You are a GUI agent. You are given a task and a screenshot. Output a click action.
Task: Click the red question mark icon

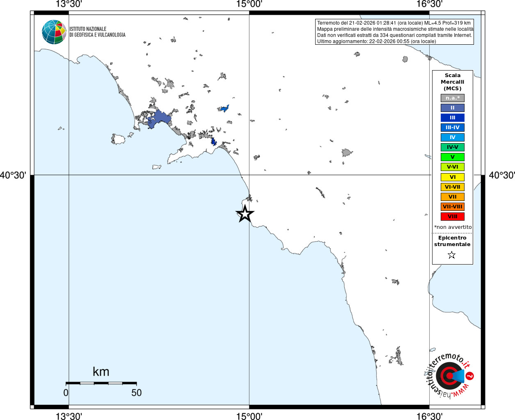pyautogui.click(x=470, y=376)
